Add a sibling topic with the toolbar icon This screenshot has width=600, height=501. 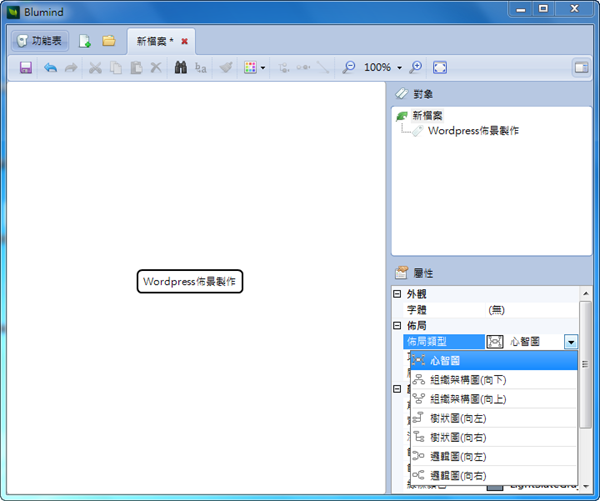[303, 68]
